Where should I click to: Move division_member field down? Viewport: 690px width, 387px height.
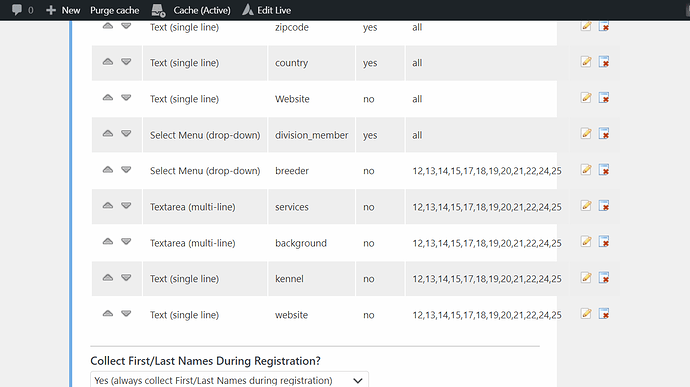click(x=126, y=133)
